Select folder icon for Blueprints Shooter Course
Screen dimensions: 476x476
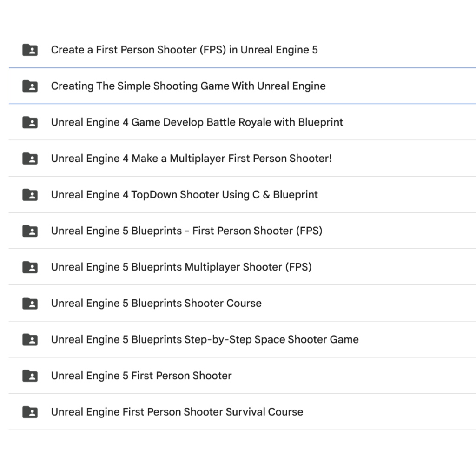coord(30,303)
